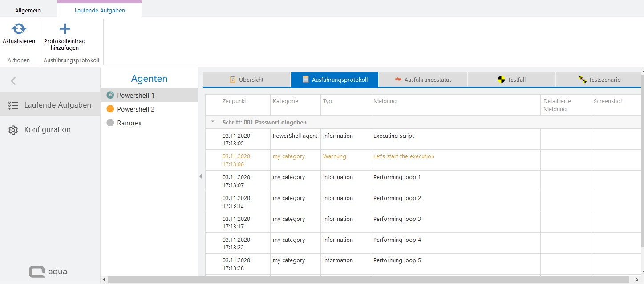Image resolution: width=644 pixels, height=284 pixels.
Task: Click the back chevron in the sidebar
Action: click(x=13, y=81)
